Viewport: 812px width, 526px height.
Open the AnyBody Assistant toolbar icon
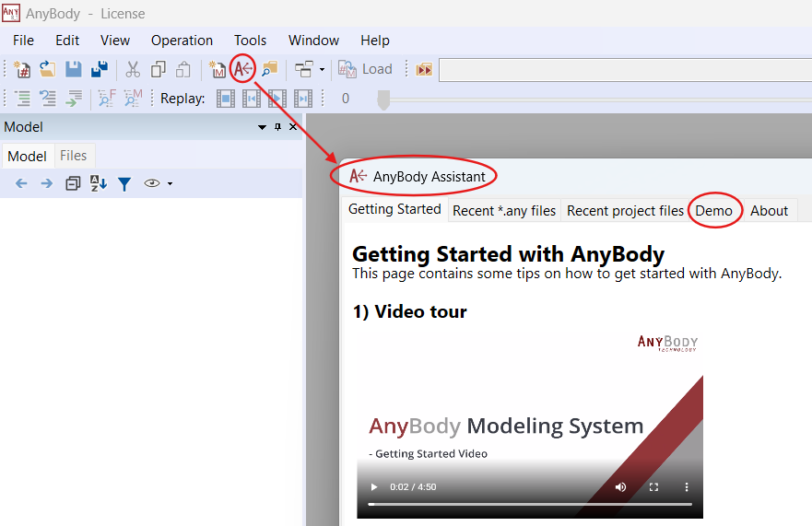[x=243, y=68]
